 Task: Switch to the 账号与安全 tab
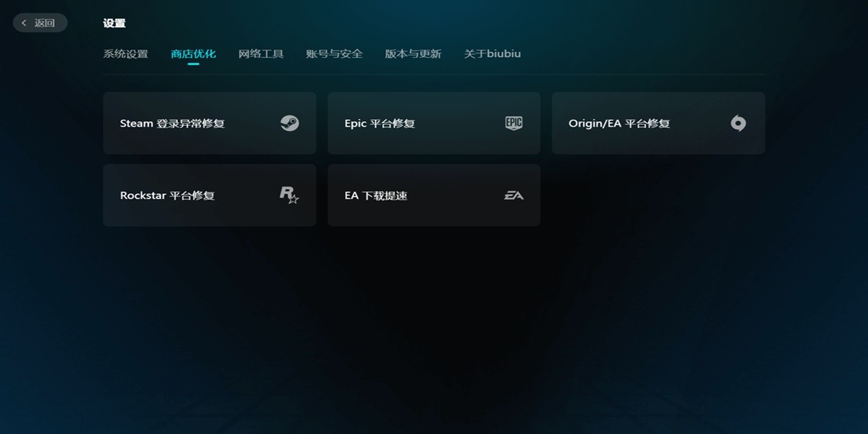[333, 53]
